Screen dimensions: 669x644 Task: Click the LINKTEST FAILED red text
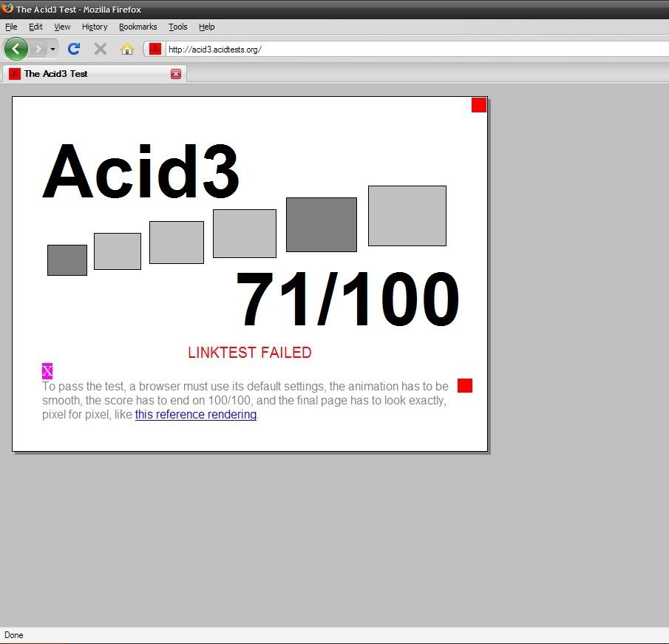click(250, 353)
